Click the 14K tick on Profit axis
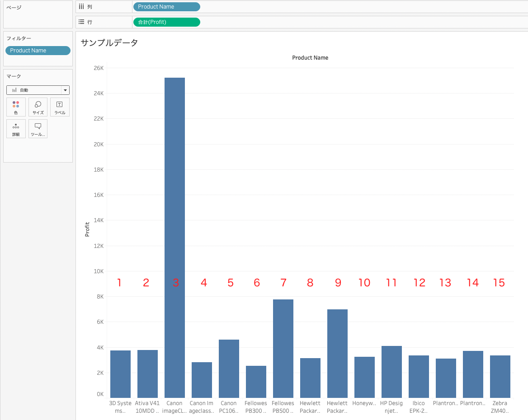The width and height of the screenshot is (528, 420). (99, 220)
